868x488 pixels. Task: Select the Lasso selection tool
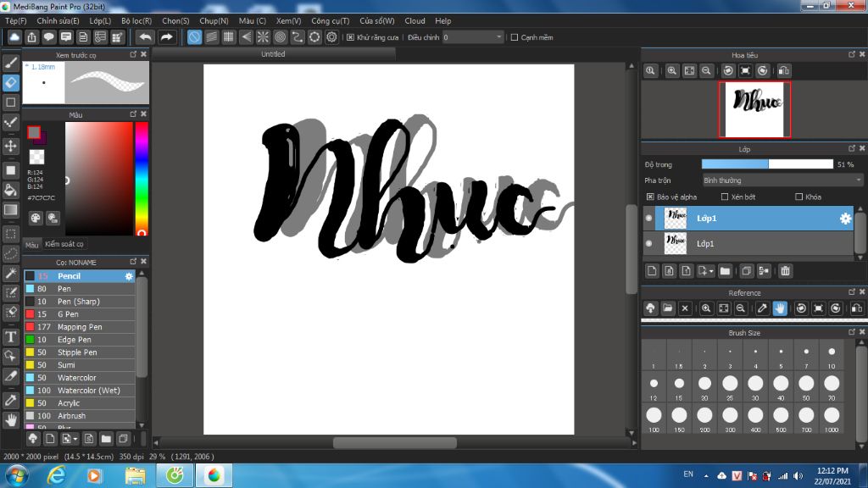[10, 253]
